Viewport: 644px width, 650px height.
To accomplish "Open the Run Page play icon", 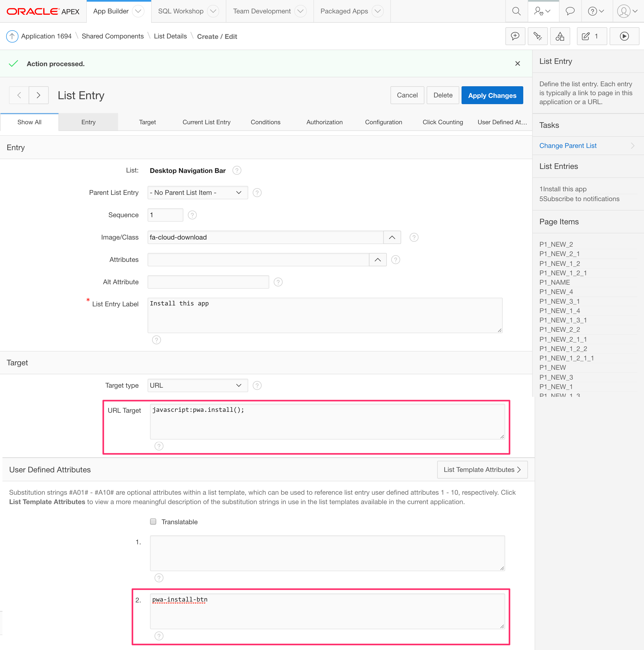I will 624,36.
